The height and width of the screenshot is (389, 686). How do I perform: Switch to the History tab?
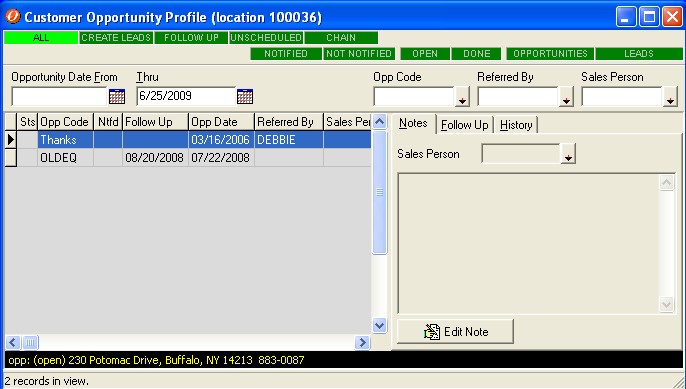click(516, 125)
